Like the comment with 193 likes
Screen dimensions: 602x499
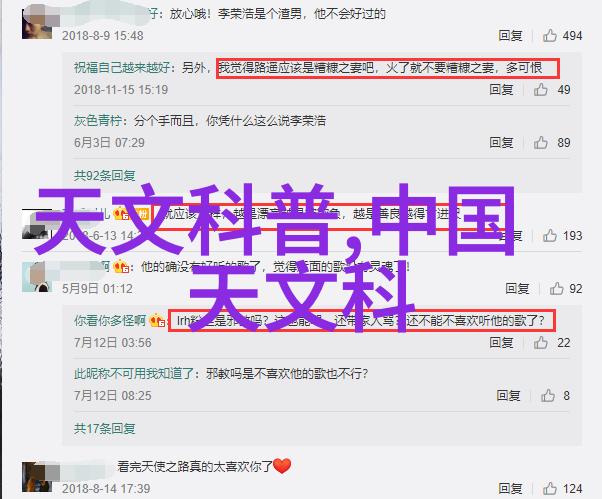click(x=549, y=235)
